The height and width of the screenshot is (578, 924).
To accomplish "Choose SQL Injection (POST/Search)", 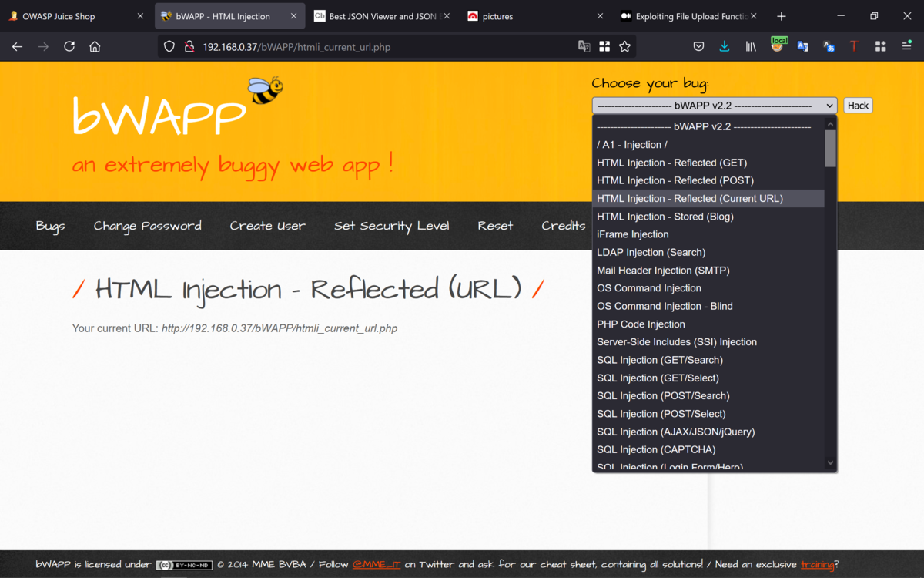I will point(708,396).
